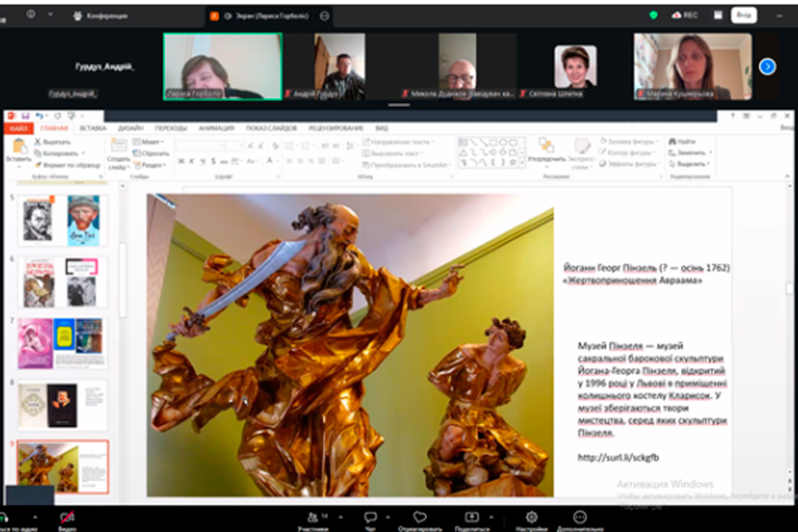
Task: Click the green encryption shield icon
Action: pyautogui.click(x=653, y=15)
